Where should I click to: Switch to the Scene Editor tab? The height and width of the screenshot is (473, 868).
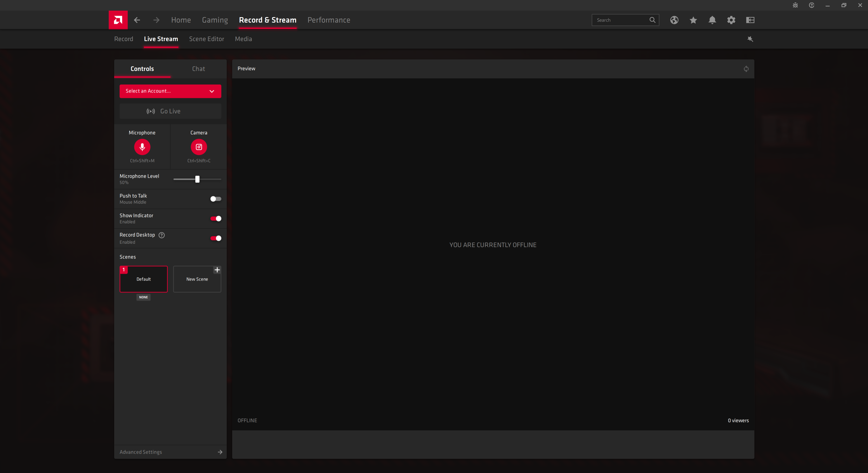206,39
